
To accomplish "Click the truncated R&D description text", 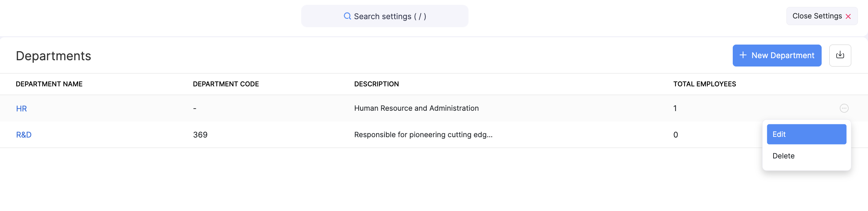I will (423, 135).
